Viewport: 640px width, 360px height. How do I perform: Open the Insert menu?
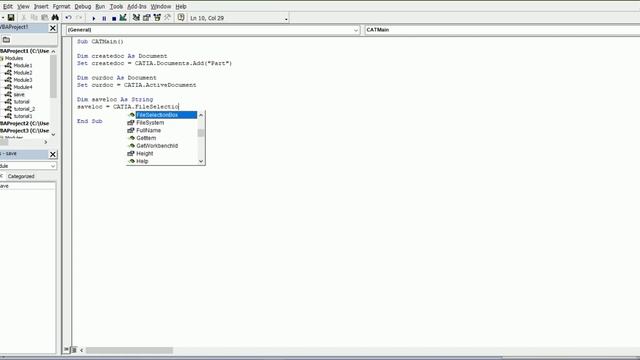point(41,7)
